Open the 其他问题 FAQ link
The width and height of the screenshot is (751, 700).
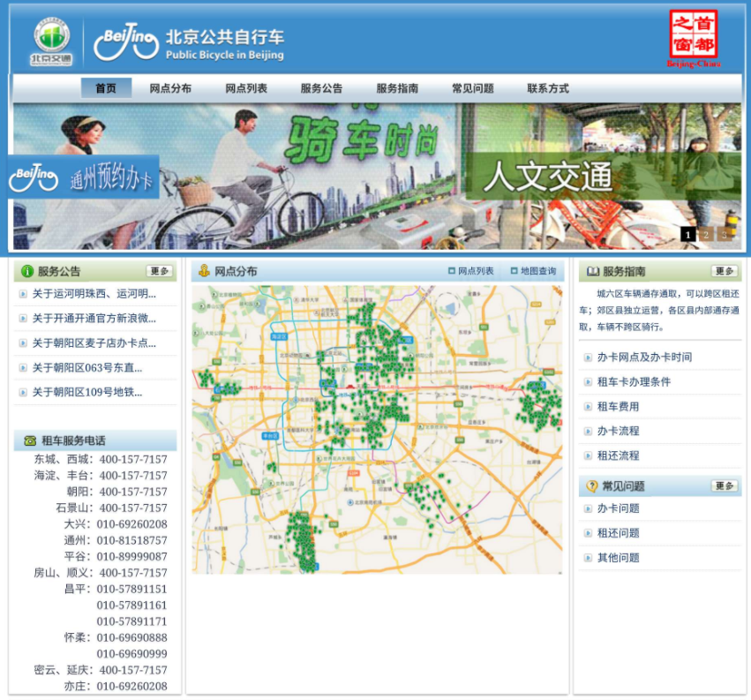pyautogui.click(x=618, y=558)
